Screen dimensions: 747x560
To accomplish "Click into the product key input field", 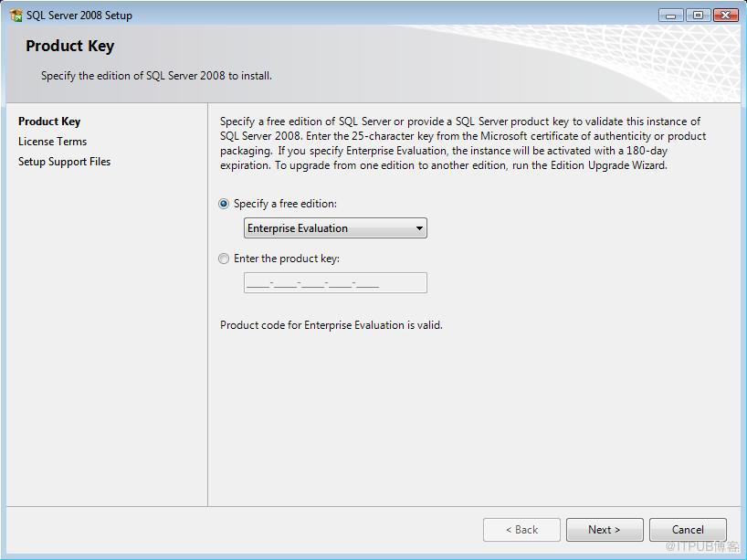I will [x=335, y=283].
